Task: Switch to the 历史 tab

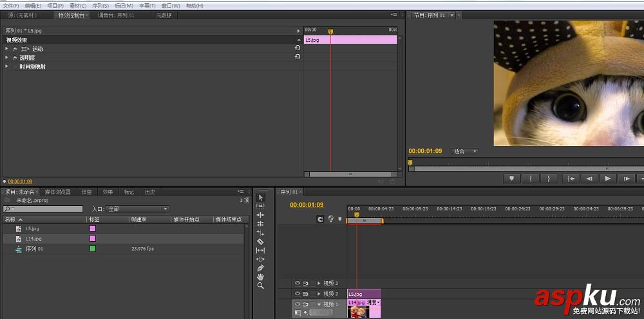Action: click(150, 192)
